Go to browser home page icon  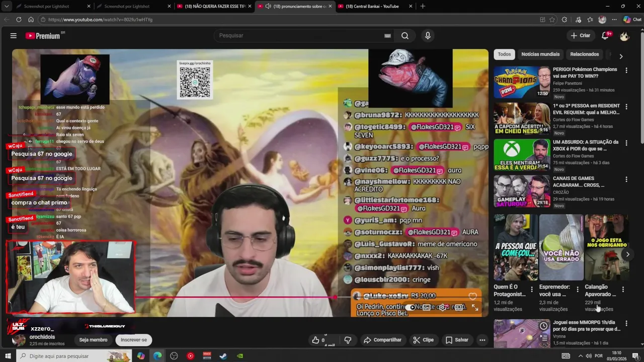31,20
